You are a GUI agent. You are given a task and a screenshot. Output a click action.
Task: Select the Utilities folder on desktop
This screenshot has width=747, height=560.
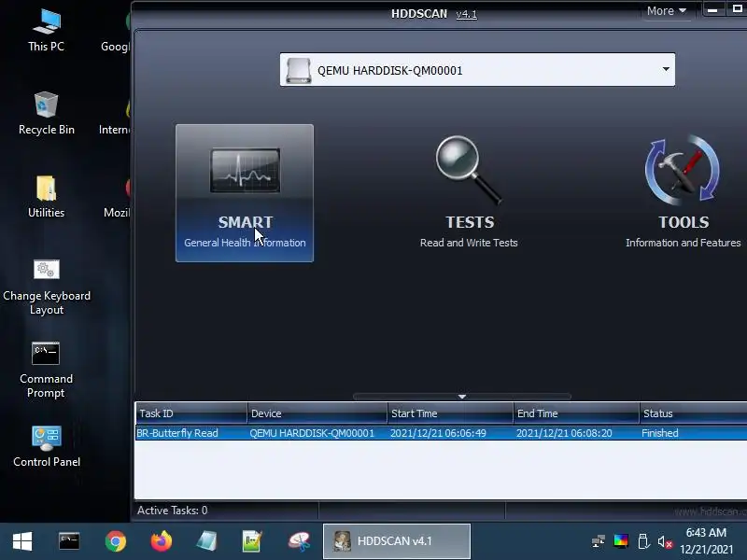(x=46, y=197)
